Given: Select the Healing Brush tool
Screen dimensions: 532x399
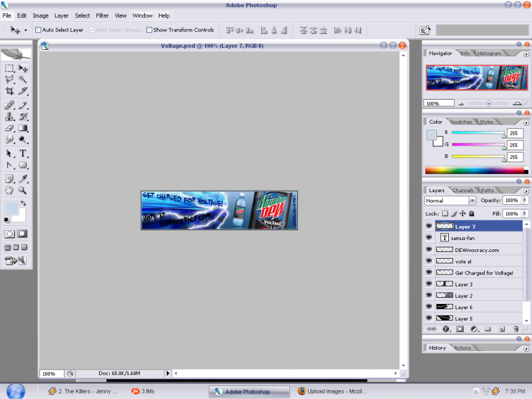Looking at the screenshot, I should (9, 105).
